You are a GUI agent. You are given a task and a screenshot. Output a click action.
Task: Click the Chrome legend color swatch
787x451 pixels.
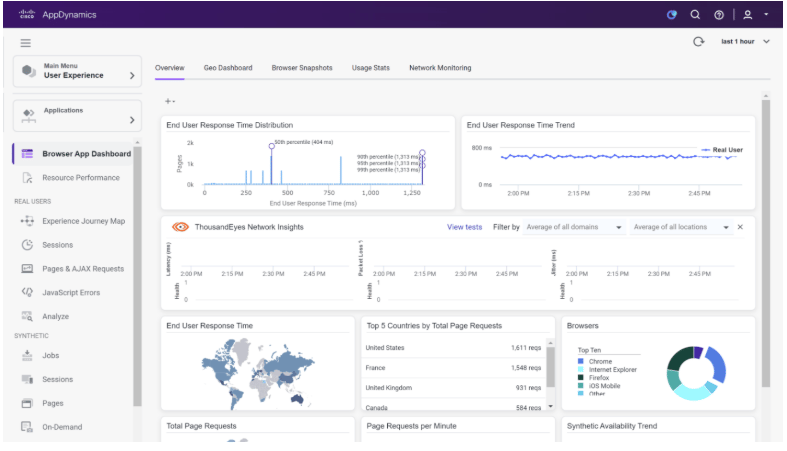[x=581, y=361]
